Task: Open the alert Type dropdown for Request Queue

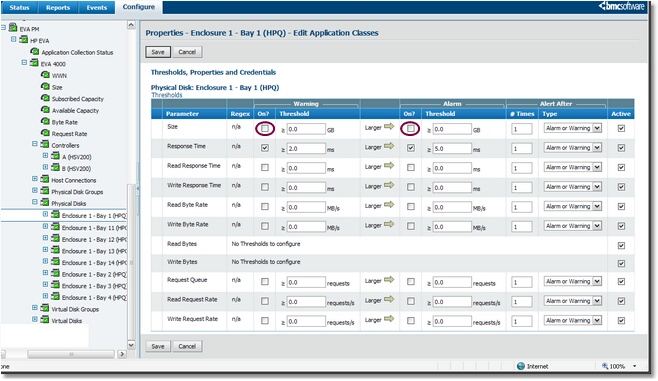Action: [x=573, y=282]
